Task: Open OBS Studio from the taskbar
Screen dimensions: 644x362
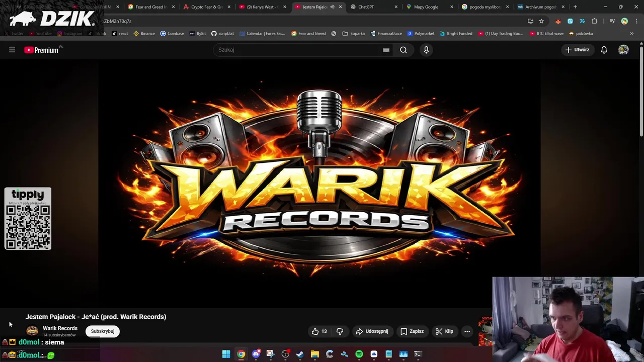Action: [285, 354]
